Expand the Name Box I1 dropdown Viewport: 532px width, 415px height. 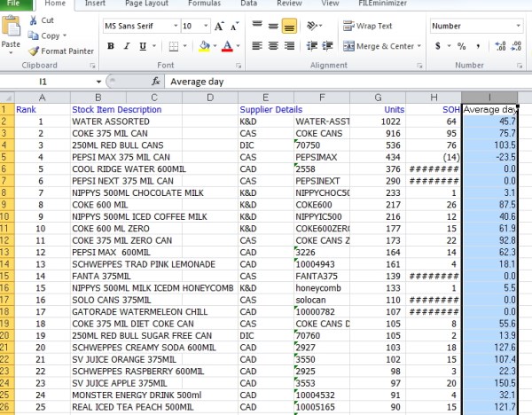[x=98, y=82]
